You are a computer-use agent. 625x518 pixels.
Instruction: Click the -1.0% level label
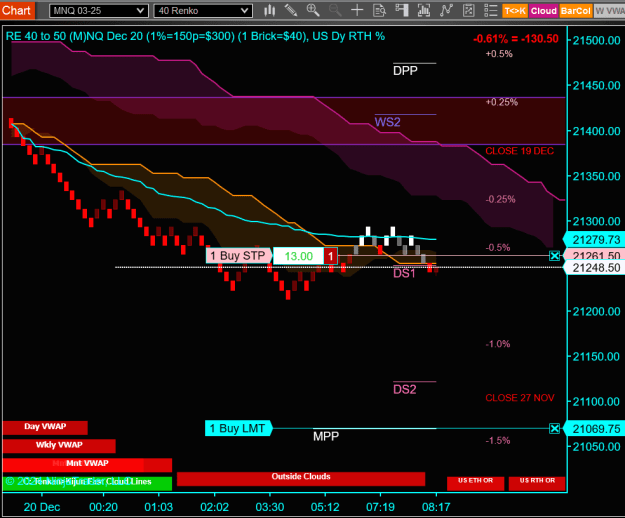(497, 344)
